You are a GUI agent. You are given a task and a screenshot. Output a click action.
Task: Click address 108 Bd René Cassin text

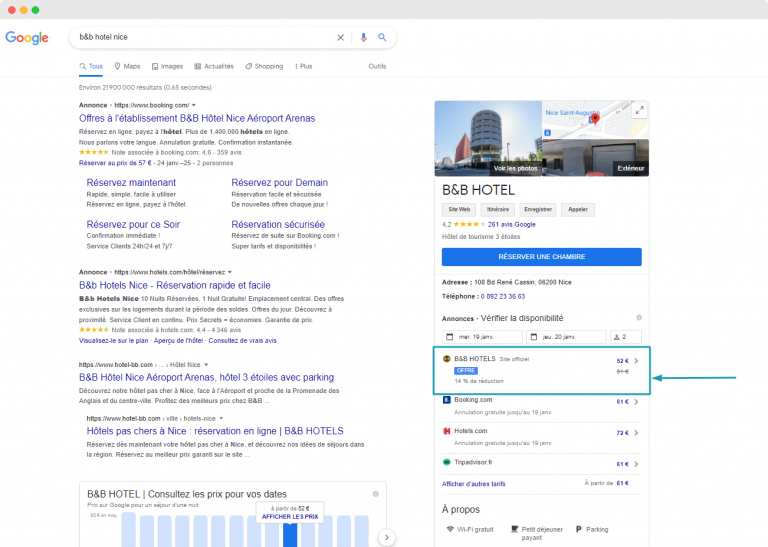pos(523,283)
